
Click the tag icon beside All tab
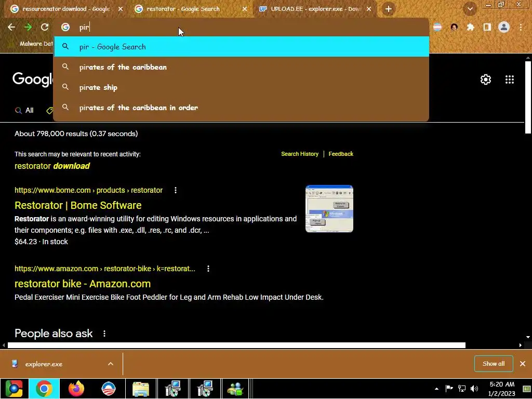click(50, 110)
